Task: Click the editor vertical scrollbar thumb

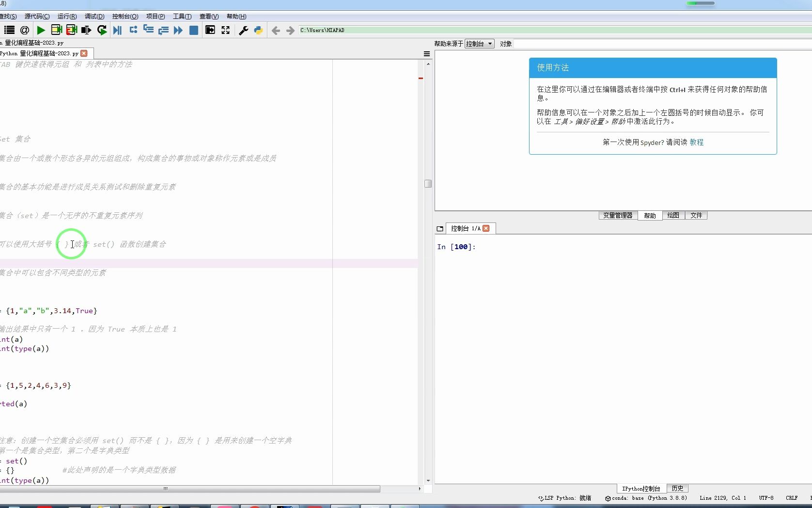Action: pyautogui.click(x=428, y=184)
